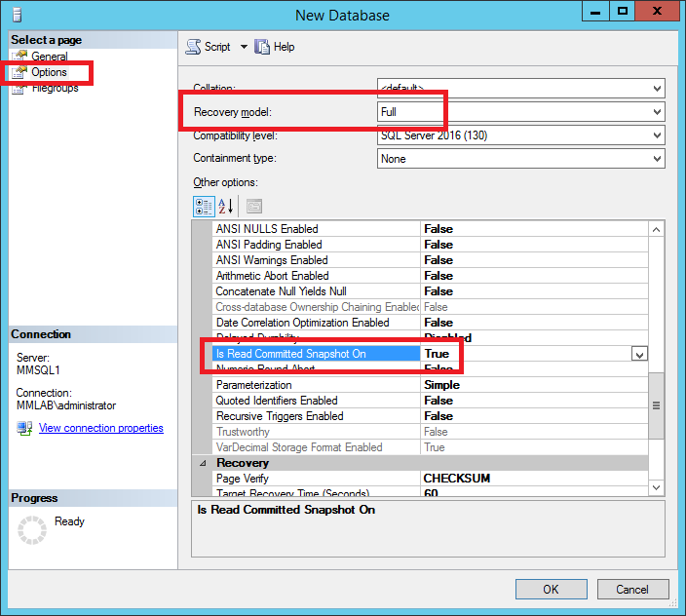
Task: Click the Help icon in toolbar
Action: (x=262, y=47)
